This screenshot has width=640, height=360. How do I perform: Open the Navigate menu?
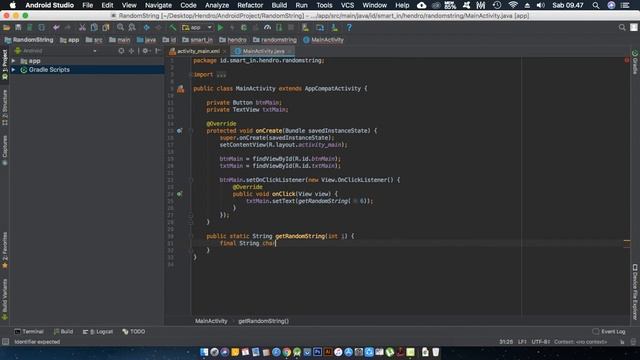pos(158,5)
